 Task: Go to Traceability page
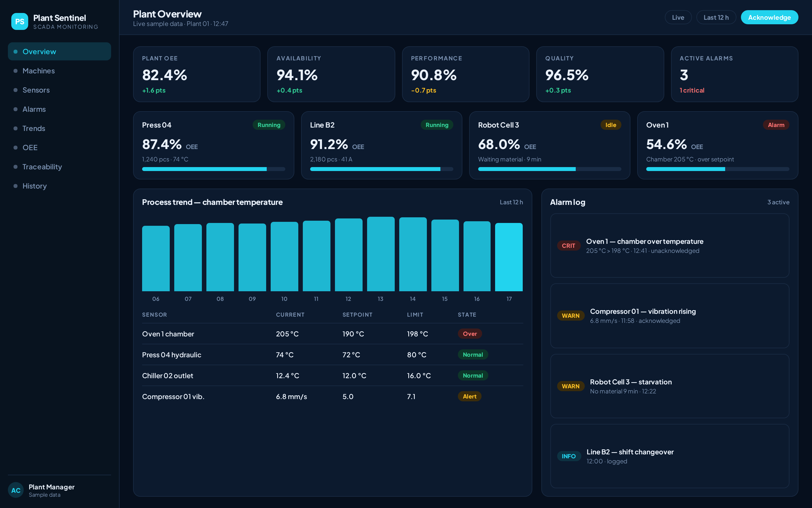pos(59,166)
